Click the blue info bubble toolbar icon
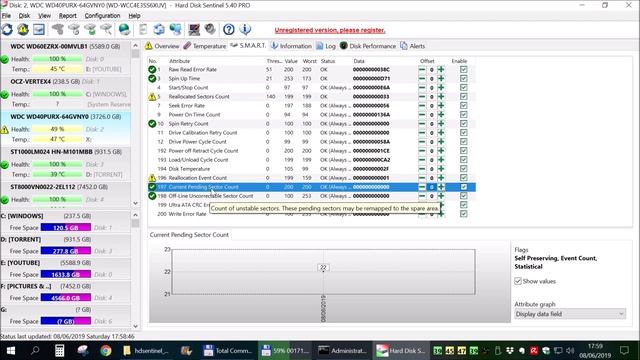The image size is (640, 360). point(245,29)
